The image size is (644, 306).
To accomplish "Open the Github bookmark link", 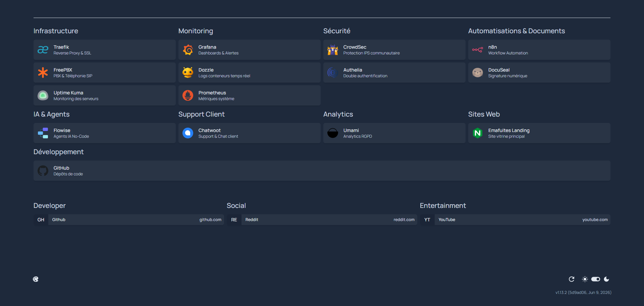I will click(x=129, y=220).
